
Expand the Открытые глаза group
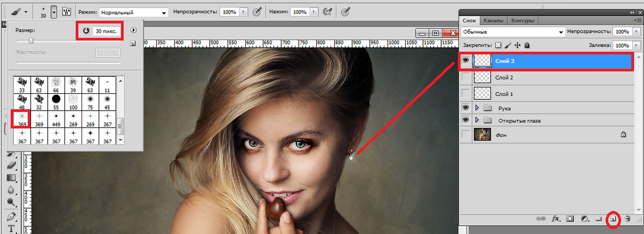coord(477,121)
